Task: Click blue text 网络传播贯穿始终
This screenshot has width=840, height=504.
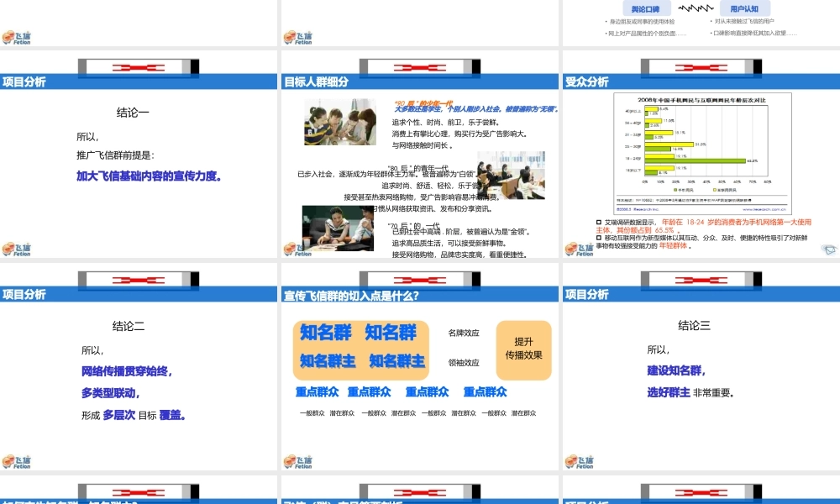Action: (127, 371)
